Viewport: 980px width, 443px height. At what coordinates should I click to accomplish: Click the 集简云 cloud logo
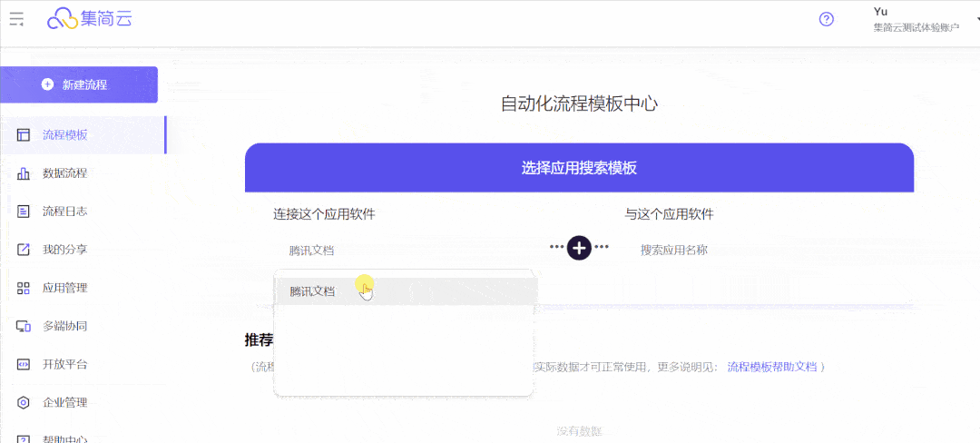coord(90,18)
